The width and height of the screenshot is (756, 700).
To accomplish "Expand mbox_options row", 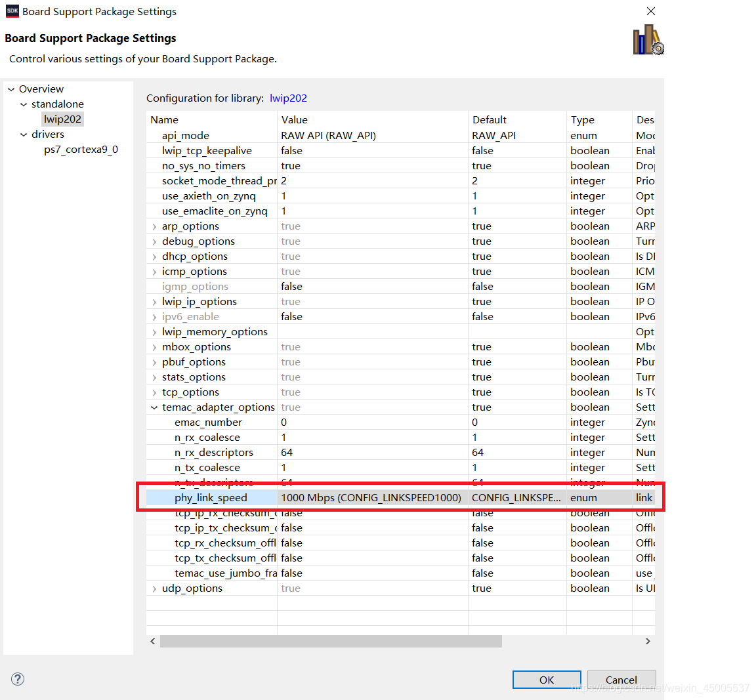I will 154,348.
